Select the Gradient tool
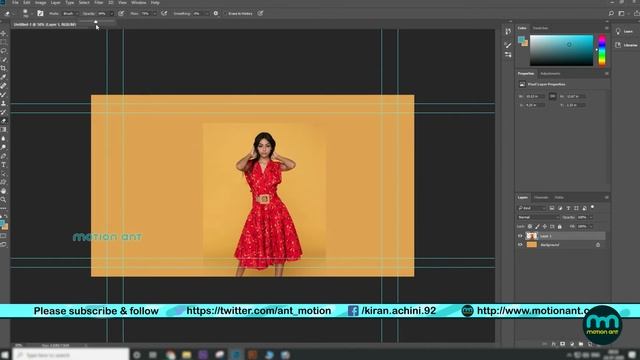The image size is (640, 360). (x=3, y=129)
